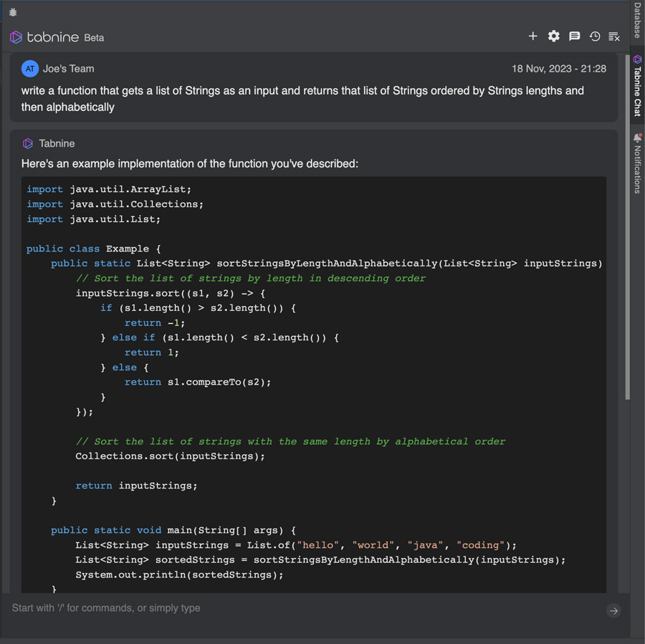This screenshot has height=644, width=645.
Task: Click the Joe's Team user name
Action: (68, 69)
